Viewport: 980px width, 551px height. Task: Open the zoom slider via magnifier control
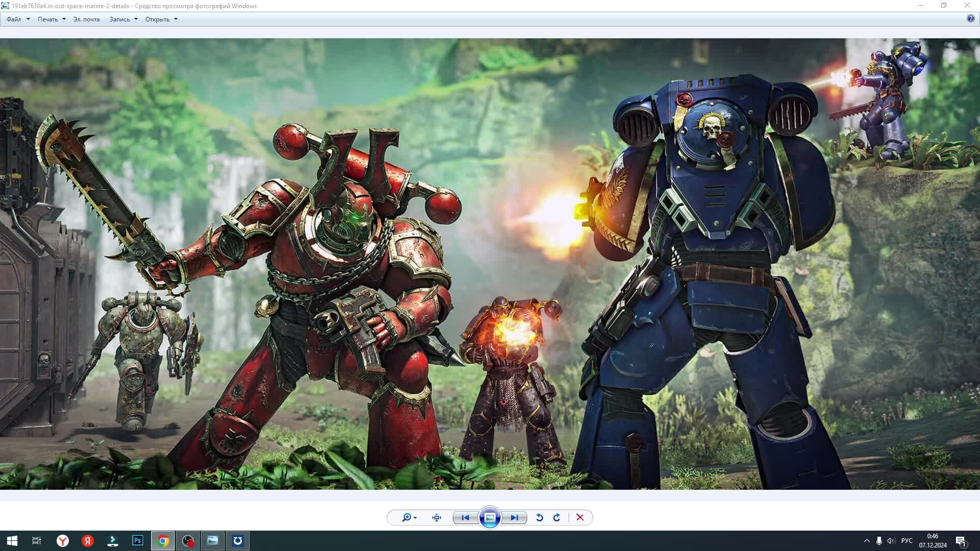click(407, 517)
